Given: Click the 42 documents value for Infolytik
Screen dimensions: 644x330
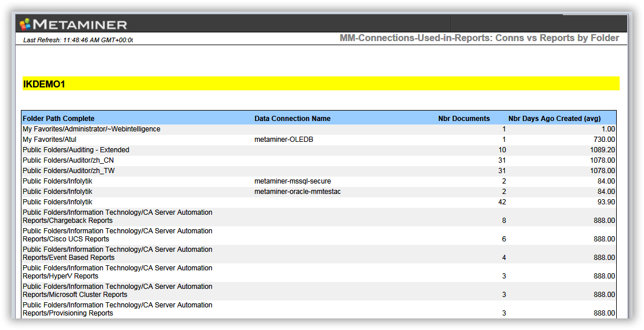Looking at the screenshot, I should 502,202.
